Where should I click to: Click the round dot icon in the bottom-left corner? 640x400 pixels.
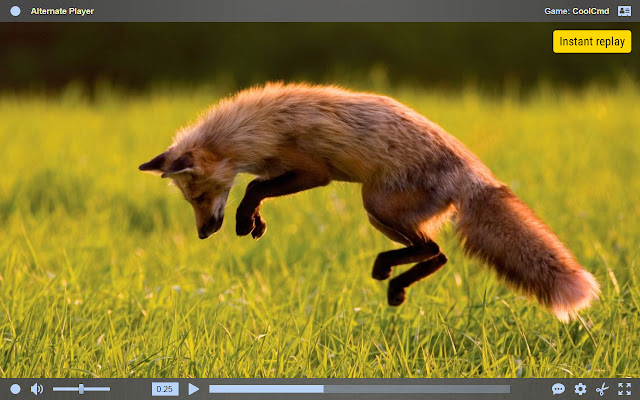tap(15, 389)
